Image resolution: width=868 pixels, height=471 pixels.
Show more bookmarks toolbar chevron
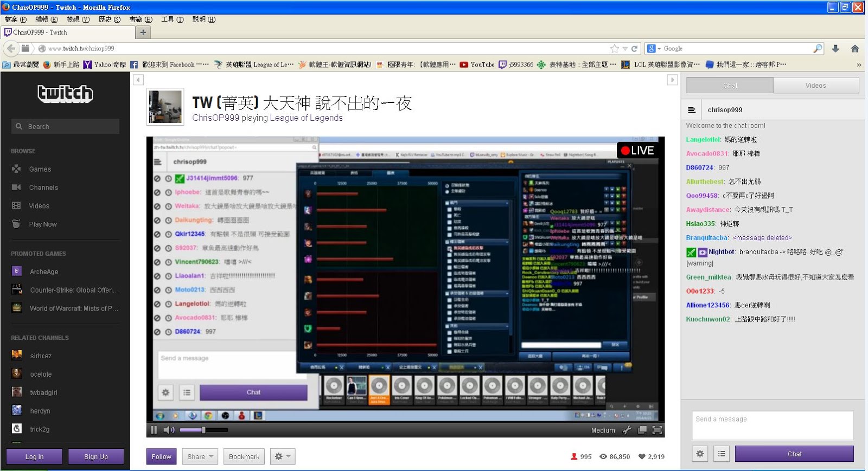(859, 64)
